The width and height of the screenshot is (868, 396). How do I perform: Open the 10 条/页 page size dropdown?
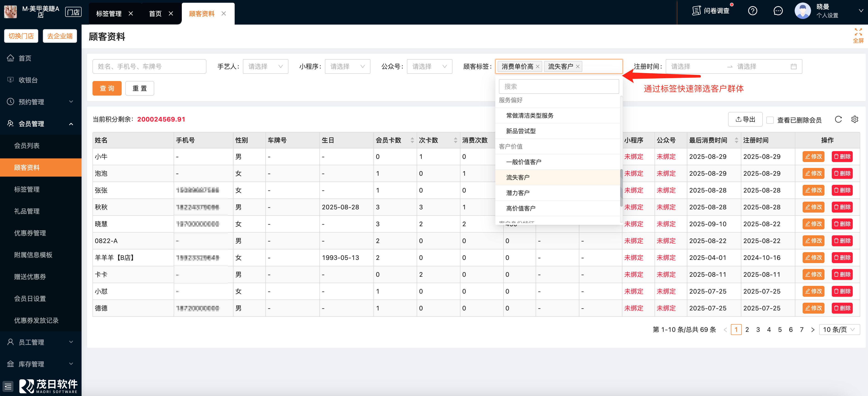839,330
